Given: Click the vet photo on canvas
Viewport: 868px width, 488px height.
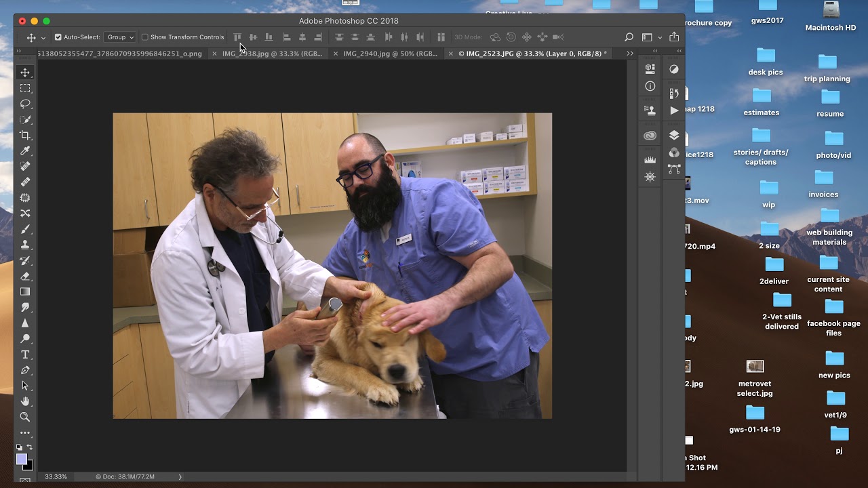Looking at the screenshot, I should [x=332, y=266].
